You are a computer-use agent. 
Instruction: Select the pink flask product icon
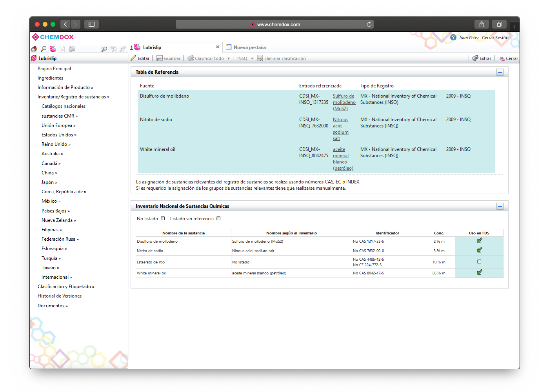pyautogui.click(x=53, y=49)
